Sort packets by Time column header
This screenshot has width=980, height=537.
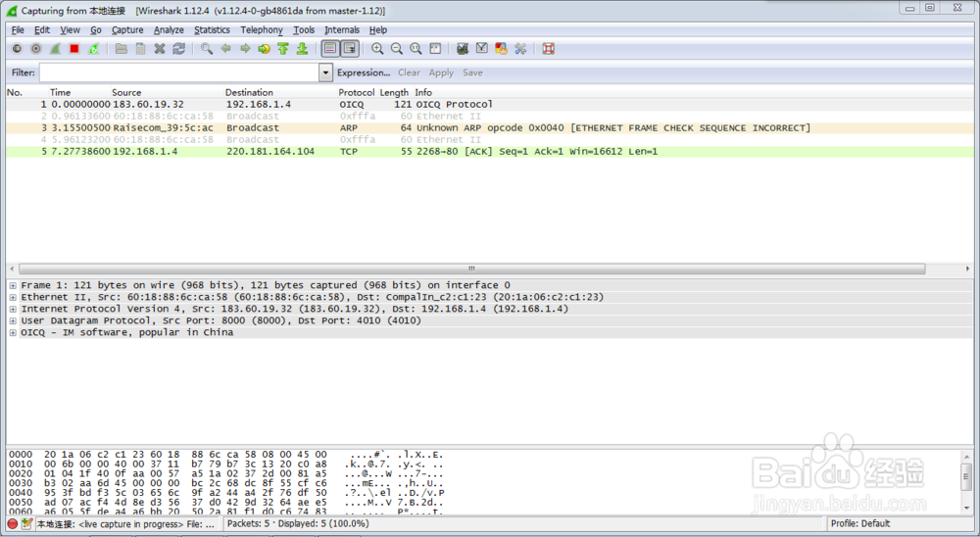60,92
